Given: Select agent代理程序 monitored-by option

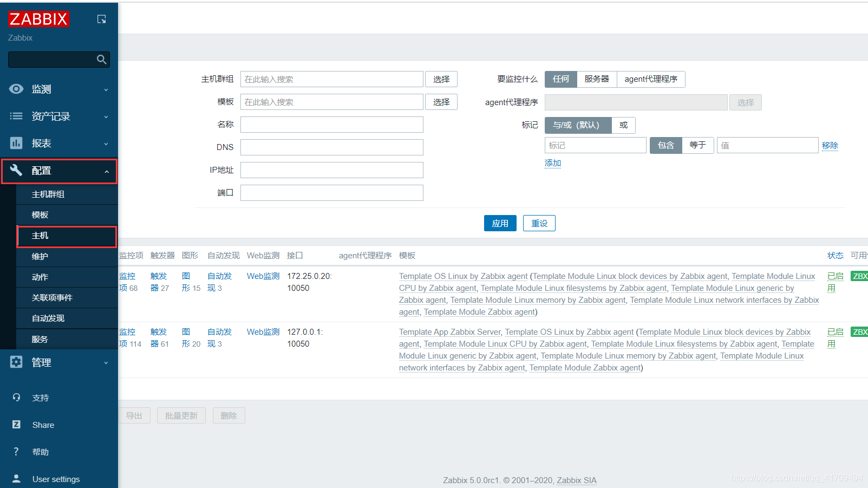Looking at the screenshot, I should click(651, 79).
